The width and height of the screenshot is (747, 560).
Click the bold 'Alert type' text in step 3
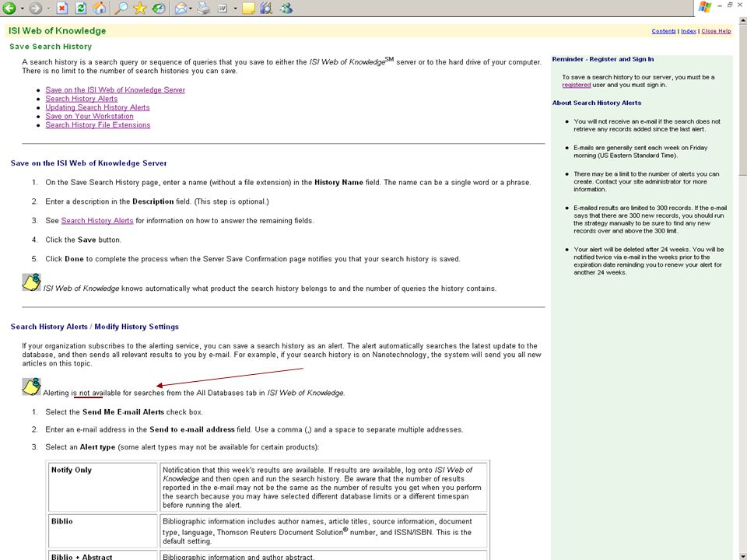pyautogui.click(x=97, y=447)
